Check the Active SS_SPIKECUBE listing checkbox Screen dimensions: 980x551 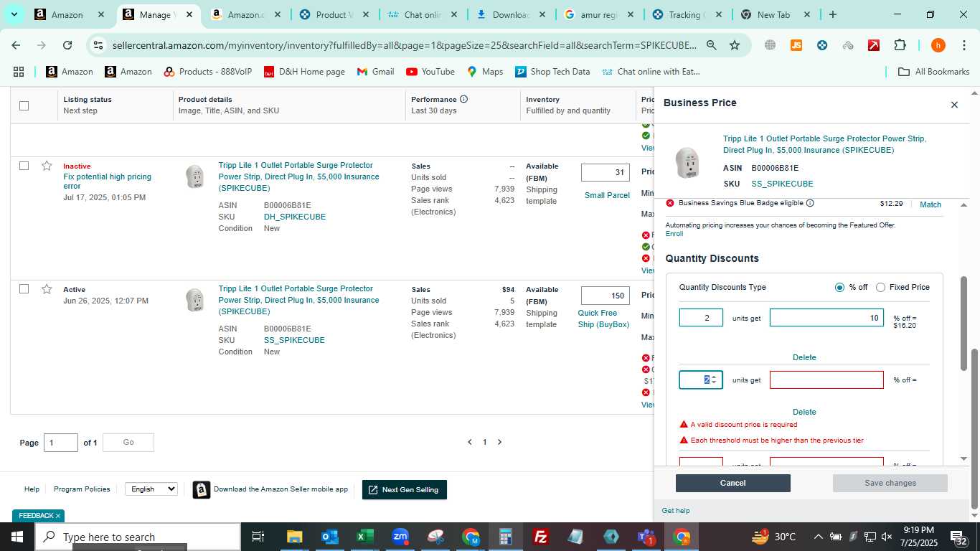(x=24, y=289)
